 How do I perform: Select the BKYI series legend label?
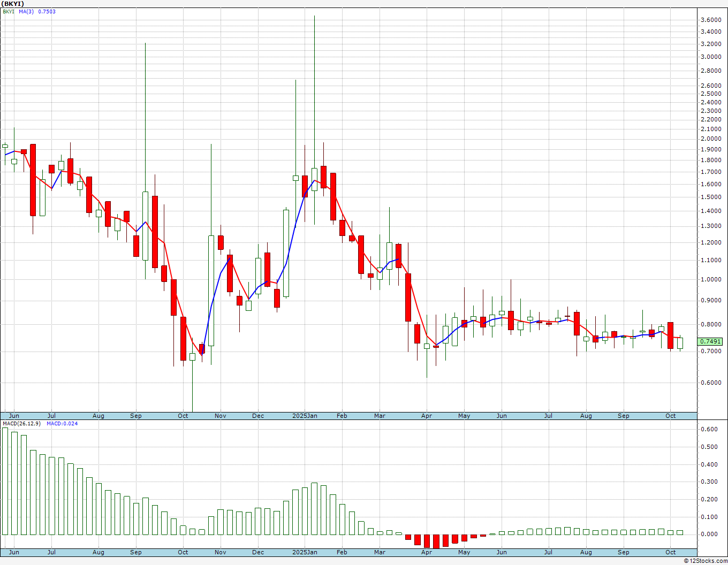(x=9, y=11)
